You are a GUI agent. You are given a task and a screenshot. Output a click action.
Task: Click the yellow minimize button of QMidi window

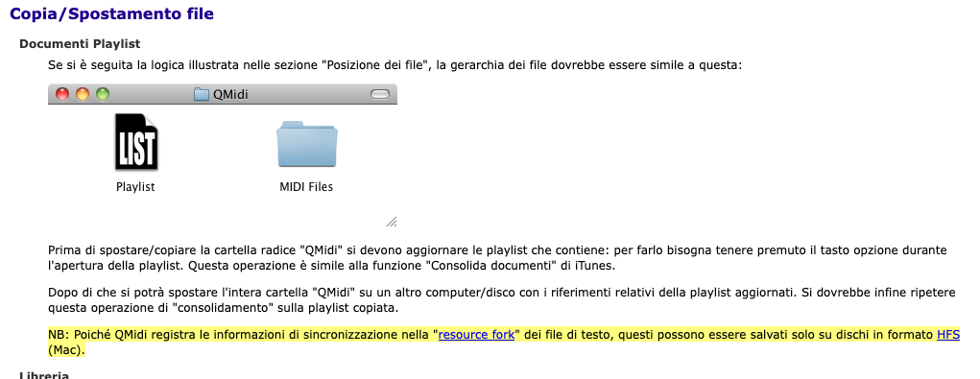tap(83, 94)
